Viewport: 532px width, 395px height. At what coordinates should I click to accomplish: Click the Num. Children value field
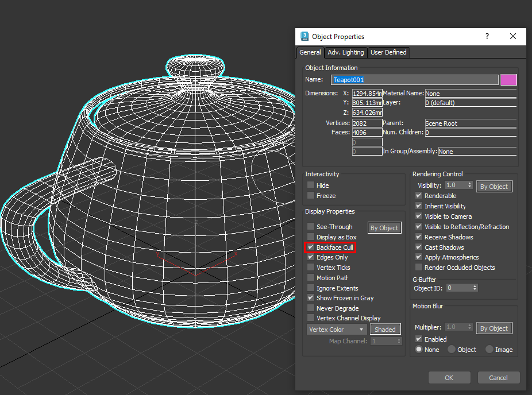471,133
